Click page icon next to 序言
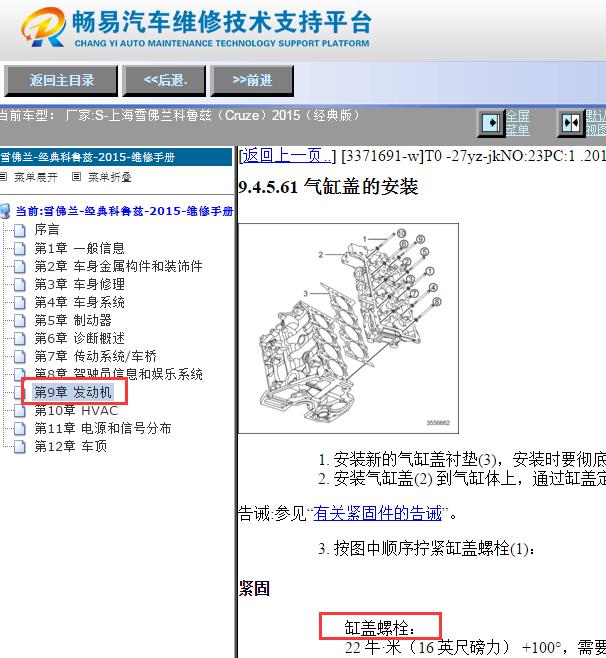This screenshot has height=658, width=606. pos(19,230)
